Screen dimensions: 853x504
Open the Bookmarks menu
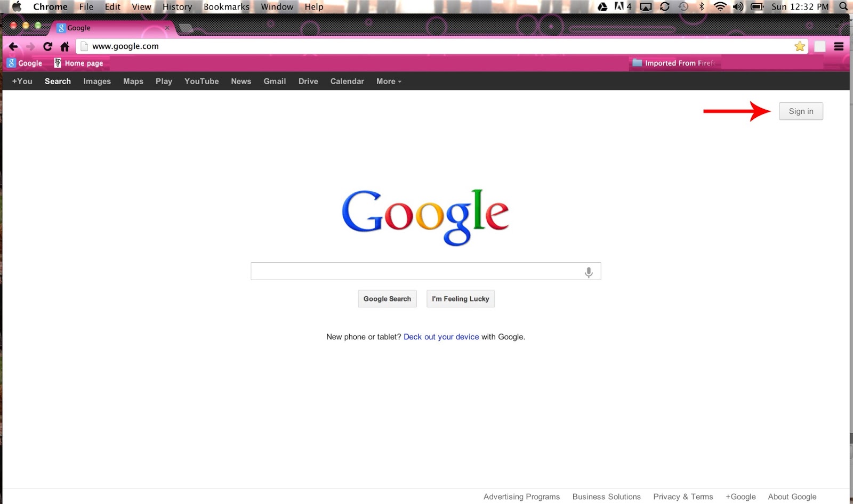click(x=226, y=6)
